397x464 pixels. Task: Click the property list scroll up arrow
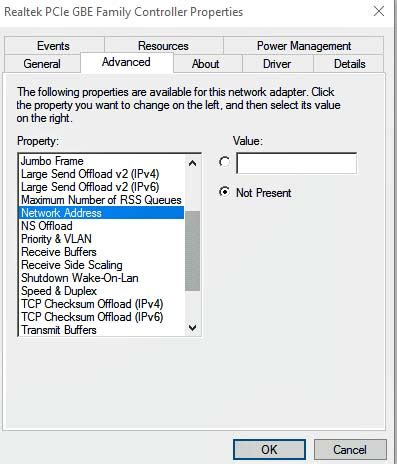coord(192,163)
